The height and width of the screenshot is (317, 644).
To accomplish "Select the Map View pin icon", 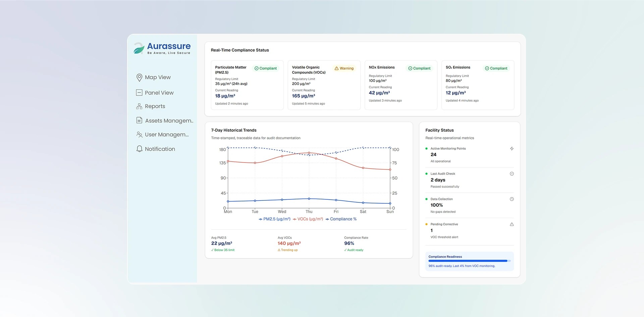I will [x=139, y=77].
